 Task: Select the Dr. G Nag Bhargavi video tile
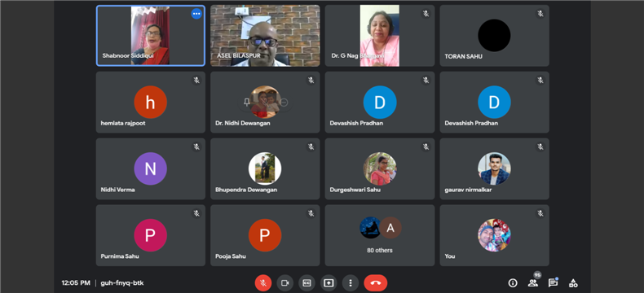(x=380, y=36)
